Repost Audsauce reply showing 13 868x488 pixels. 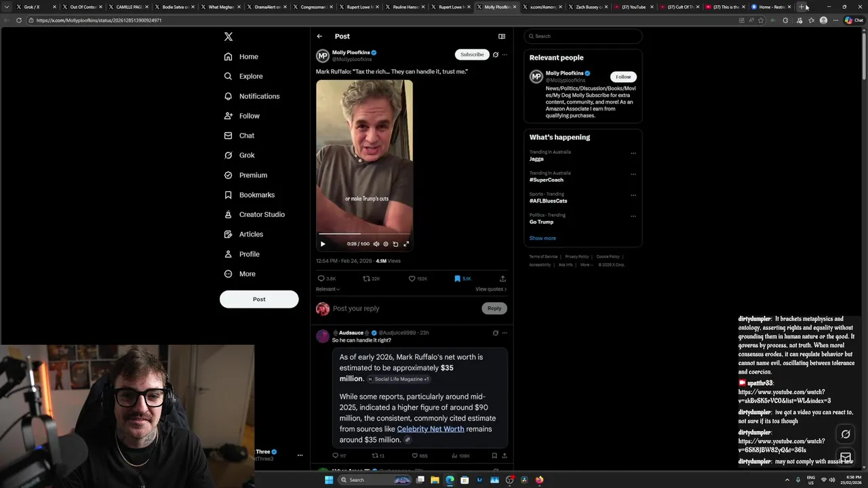tap(378, 456)
